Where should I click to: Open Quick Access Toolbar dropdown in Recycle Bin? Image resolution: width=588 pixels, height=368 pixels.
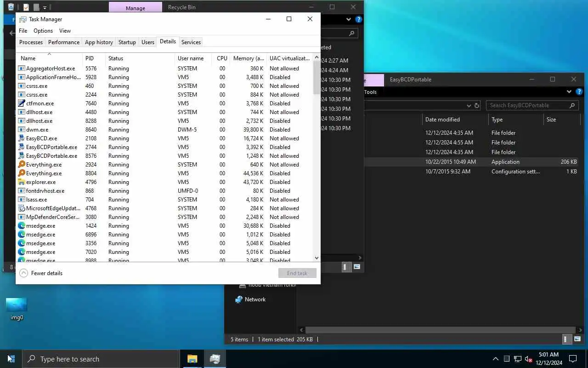click(45, 7)
